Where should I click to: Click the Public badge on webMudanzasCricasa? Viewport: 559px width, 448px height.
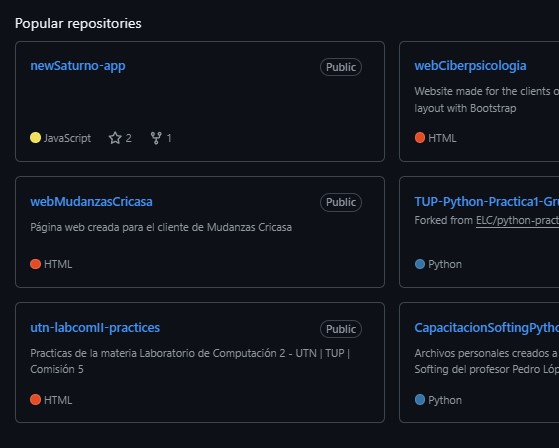point(341,202)
